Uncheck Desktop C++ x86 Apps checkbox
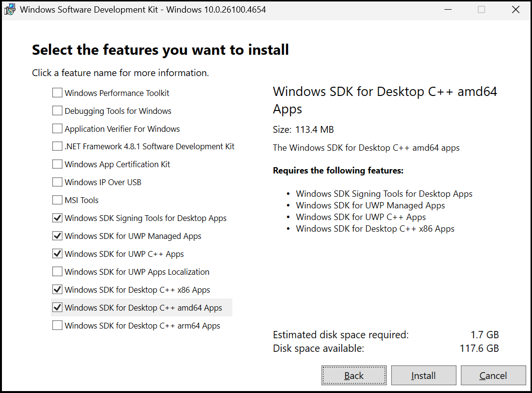 point(57,290)
